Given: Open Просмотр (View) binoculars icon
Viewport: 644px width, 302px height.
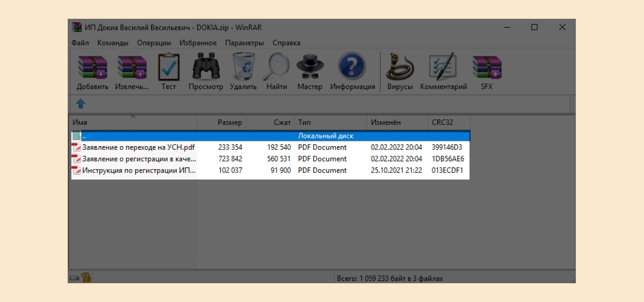Looking at the screenshot, I should click(205, 68).
